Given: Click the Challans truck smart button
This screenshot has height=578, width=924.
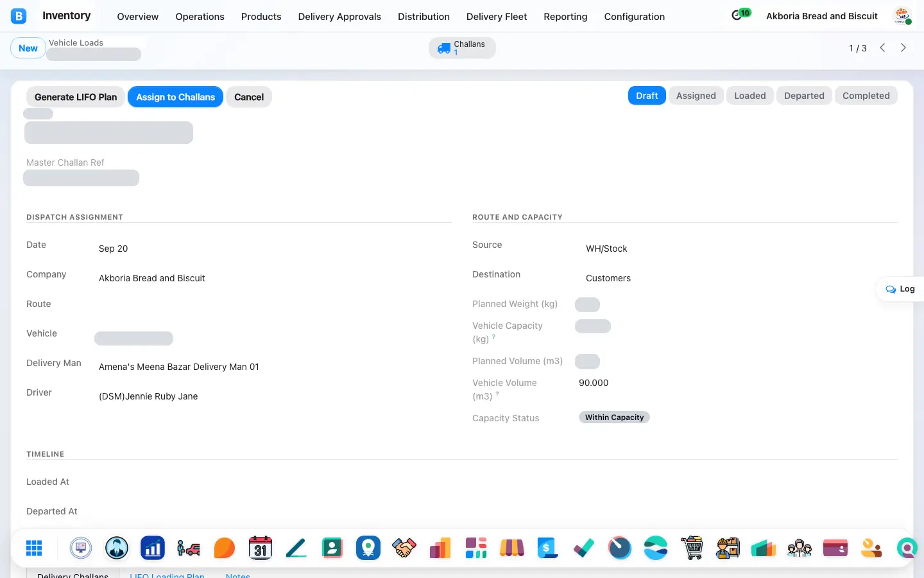Looking at the screenshot, I should 462,48.
